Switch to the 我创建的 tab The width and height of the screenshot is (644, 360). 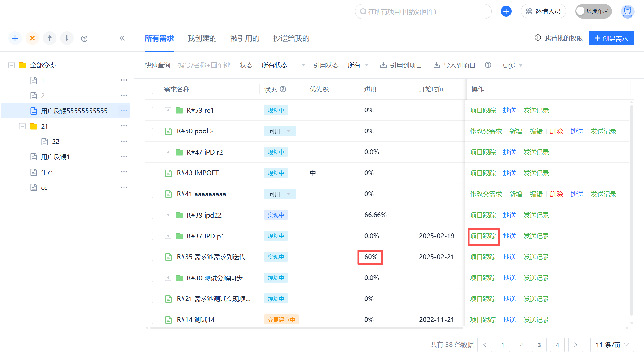pos(202,38)
